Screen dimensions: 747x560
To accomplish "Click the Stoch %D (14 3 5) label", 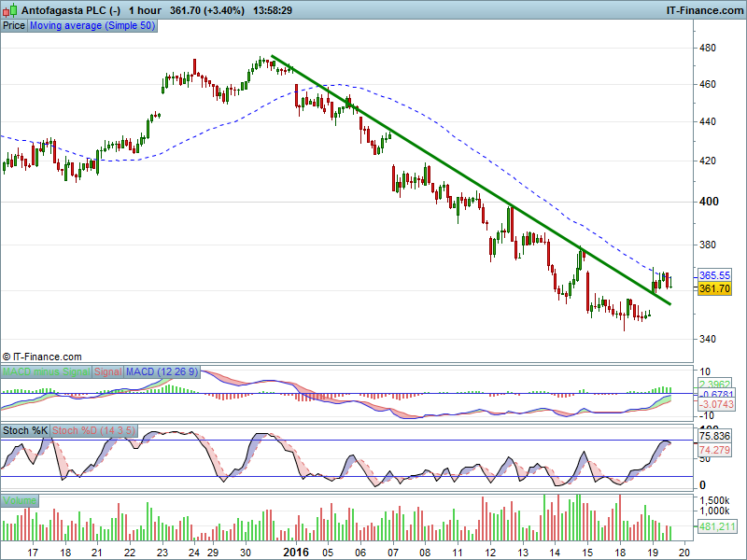I will (x=94, y=430).
